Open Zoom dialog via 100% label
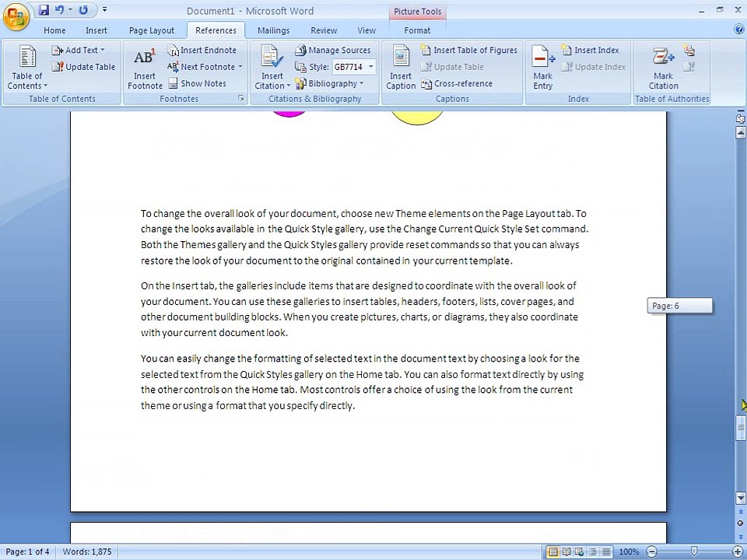 pyautogui.click(x=629, y=552)
